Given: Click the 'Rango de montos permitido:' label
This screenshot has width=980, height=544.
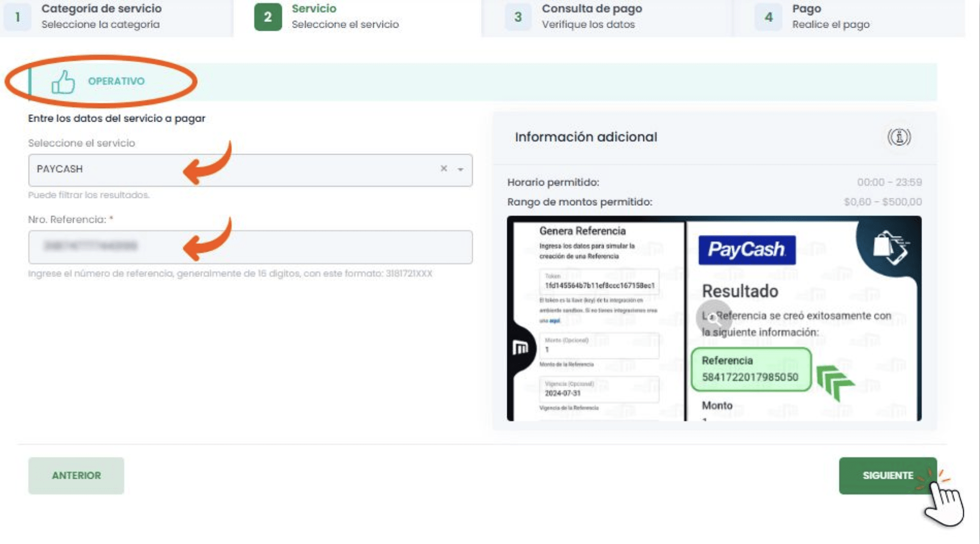Looking at the screenshot, I should pyautogui.click(x=580, y=202).
